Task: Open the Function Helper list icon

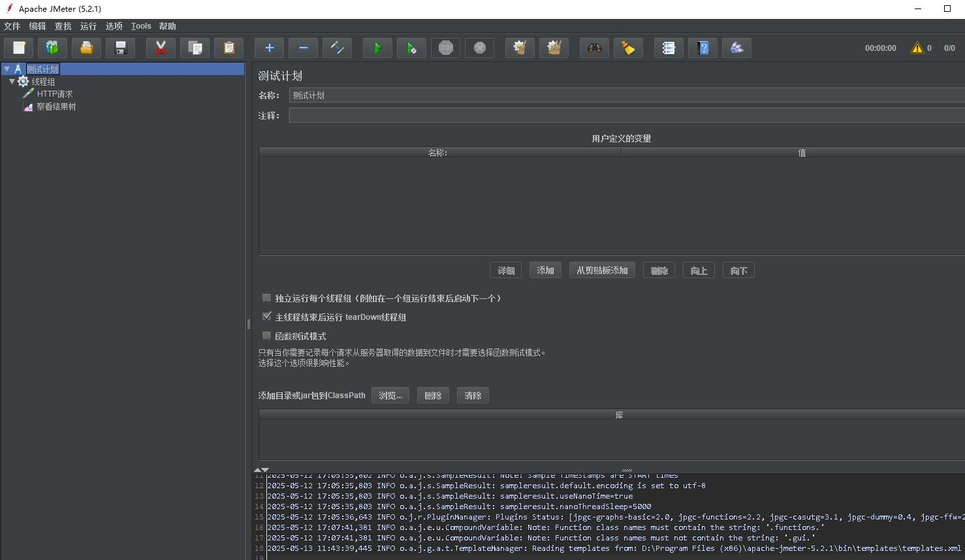Action: point(669,48)
